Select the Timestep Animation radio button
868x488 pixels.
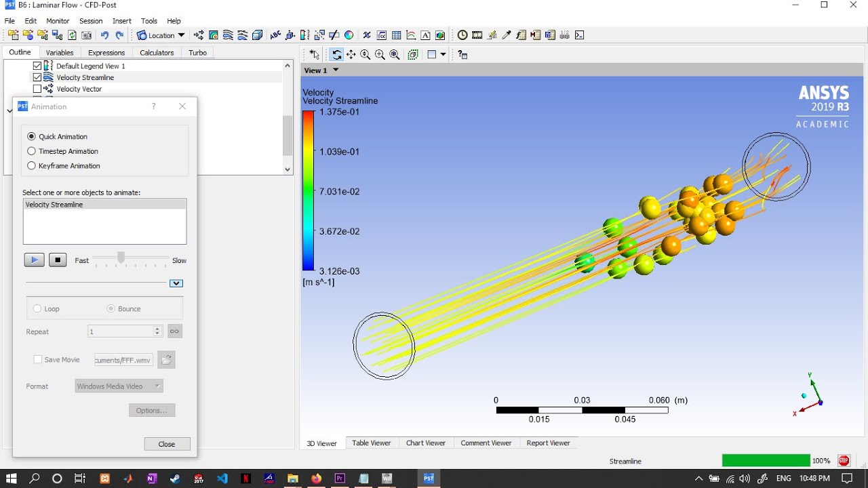click(x=31, y=151)
